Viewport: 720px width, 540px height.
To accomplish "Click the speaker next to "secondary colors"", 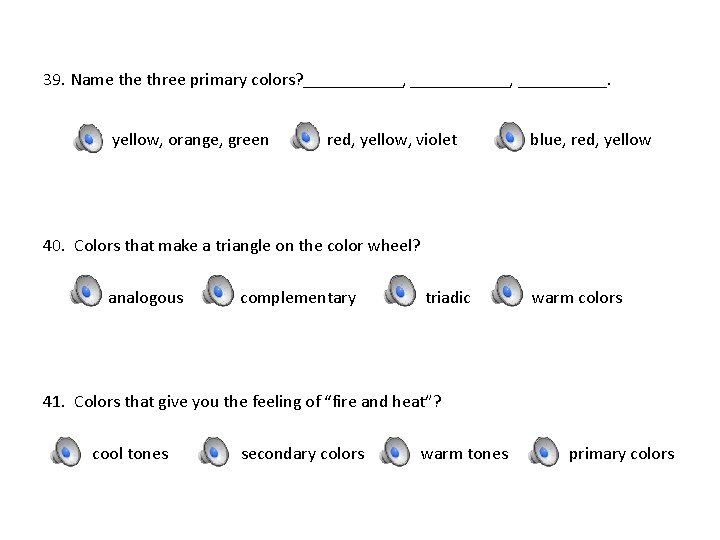I will 214,452.
